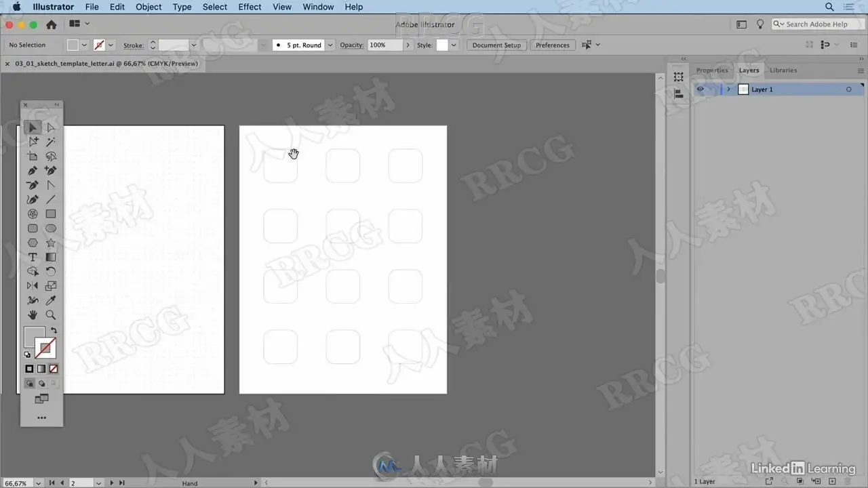Select the Polygon tool
Image resolution: width=868 pixels, height=488 pixels.
point(33,243)
